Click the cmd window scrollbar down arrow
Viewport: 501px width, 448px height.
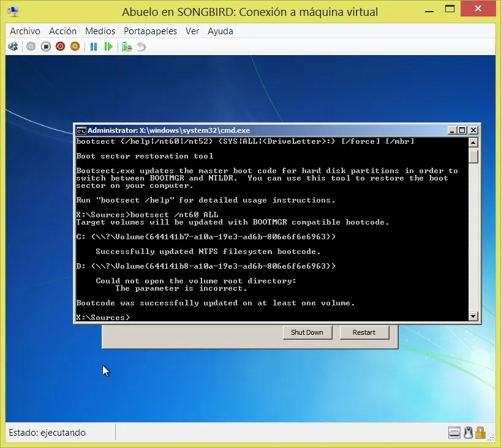coord(473,316)
